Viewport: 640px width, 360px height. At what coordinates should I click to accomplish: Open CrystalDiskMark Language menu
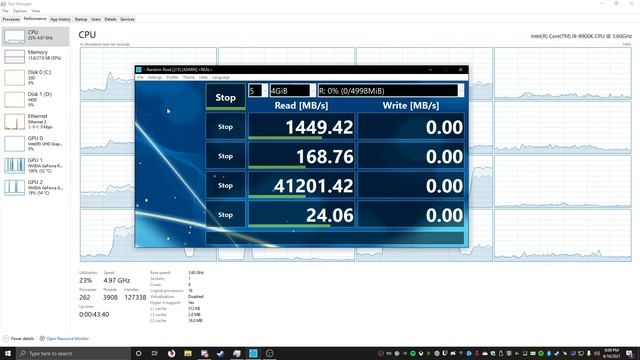point(221,77)
